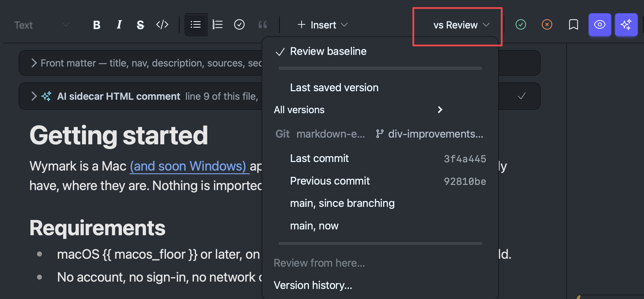The width and height of the screenshot is (644, 299).
Task: Open Version history...
Action: (380, 285)
